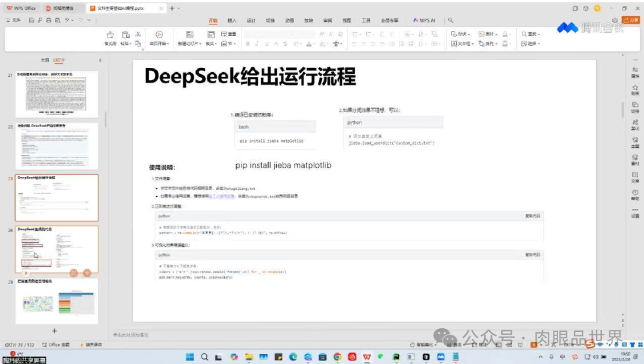Screen dimensions: 644x364
Task: Click the Save icon in quick toolbar
Action: (31, 20)
